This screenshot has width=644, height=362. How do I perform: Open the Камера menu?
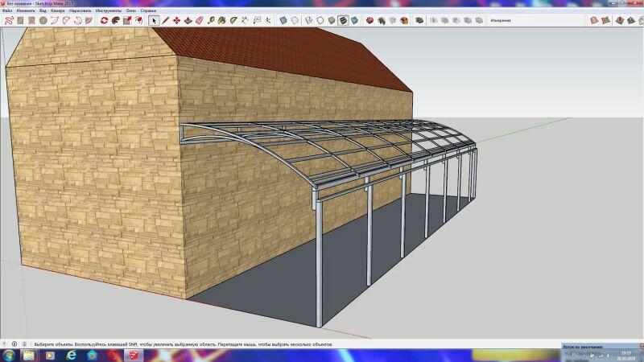[x=57, y=11]
